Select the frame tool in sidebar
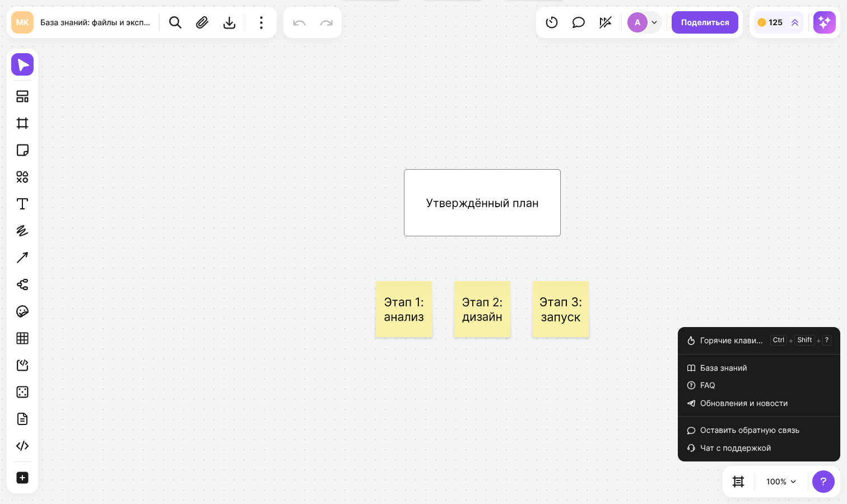The height and width of the screenshot is (504, 847). (22, 123)
